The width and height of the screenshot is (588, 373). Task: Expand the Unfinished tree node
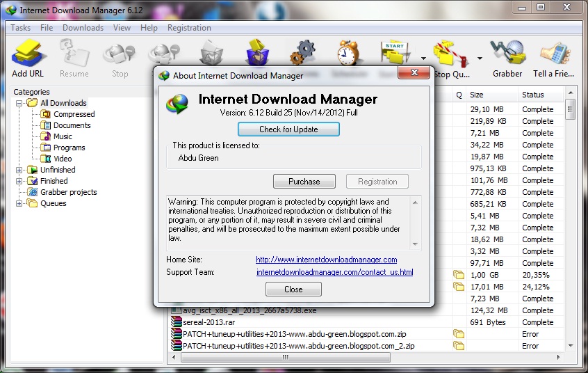click(19, 170)
